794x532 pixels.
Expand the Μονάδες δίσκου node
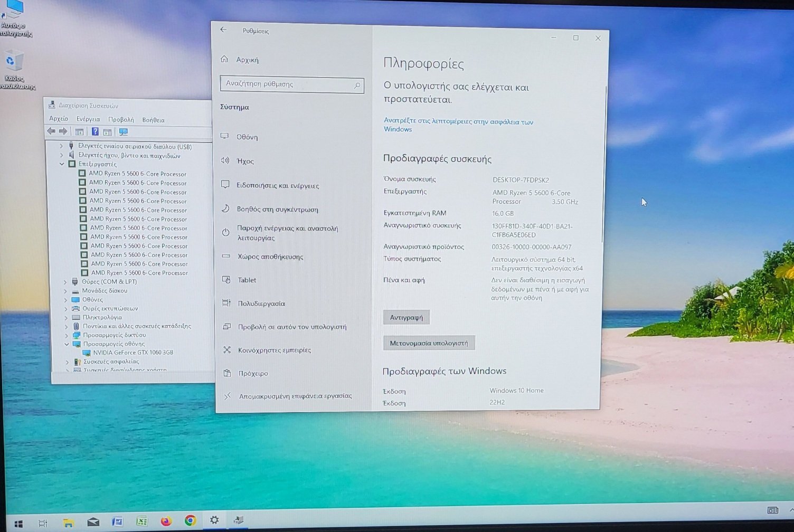(x=65, y=291)
